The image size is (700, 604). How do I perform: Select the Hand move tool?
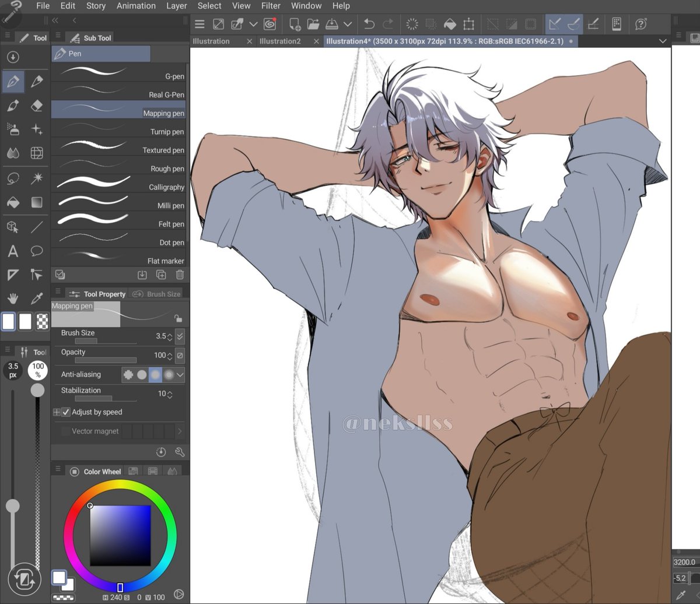pos(13,299)
